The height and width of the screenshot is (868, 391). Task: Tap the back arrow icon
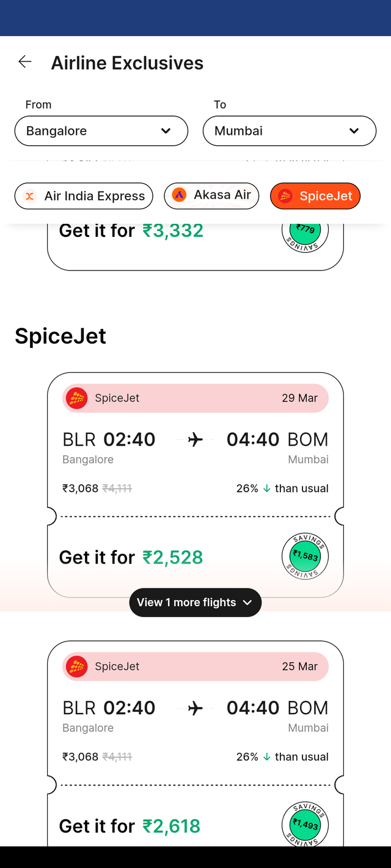point(24,62)
